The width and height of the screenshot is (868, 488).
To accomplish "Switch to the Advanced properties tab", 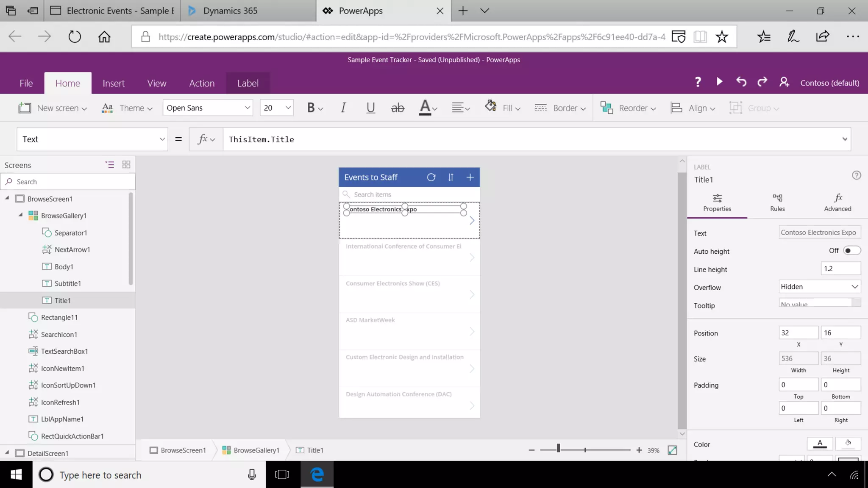I will click(837, 202).
